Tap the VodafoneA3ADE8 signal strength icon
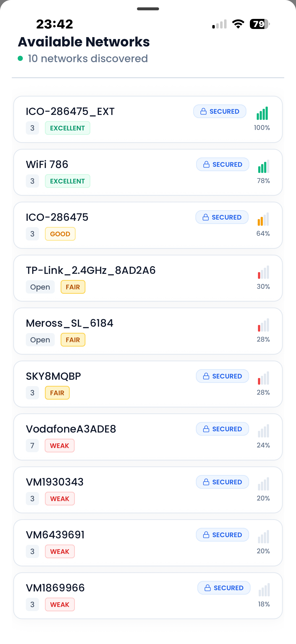 263,431
